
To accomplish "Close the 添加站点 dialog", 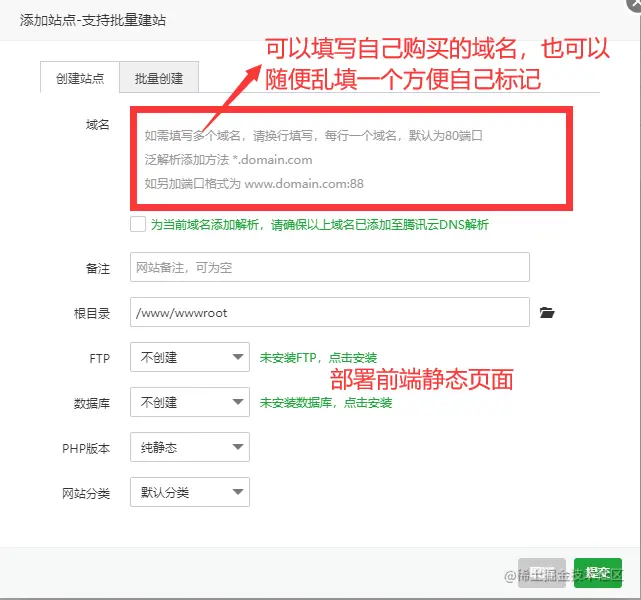I will click(635, 3).
